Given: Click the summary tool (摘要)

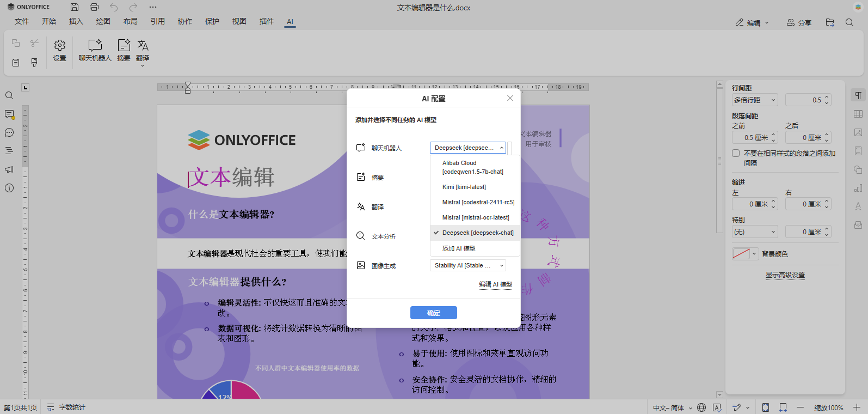Looking at the screenshot, I should (x=124, y=51).
